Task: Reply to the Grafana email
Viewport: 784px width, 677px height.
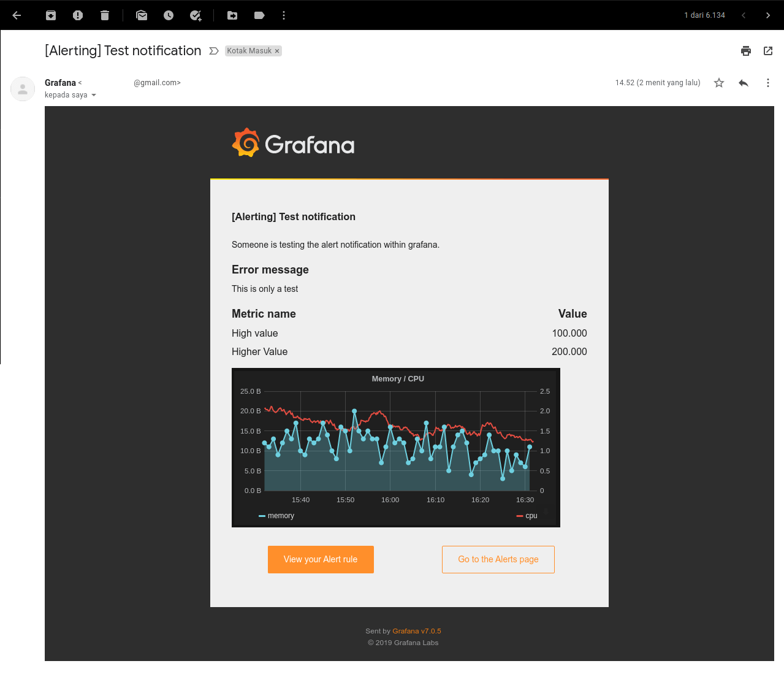Action: [744, 83]
